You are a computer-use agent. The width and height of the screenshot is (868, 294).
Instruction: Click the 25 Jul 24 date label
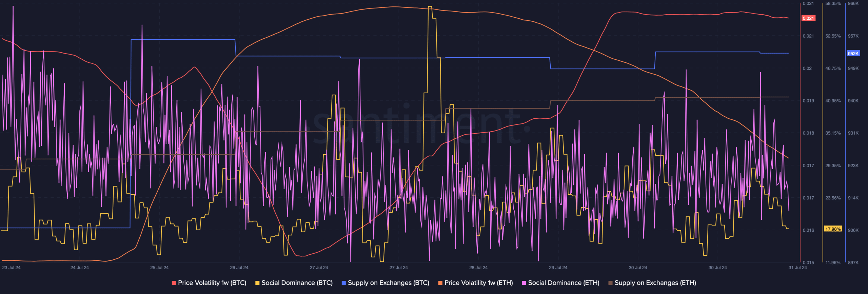pyautogui.click(x=159, y=268)
